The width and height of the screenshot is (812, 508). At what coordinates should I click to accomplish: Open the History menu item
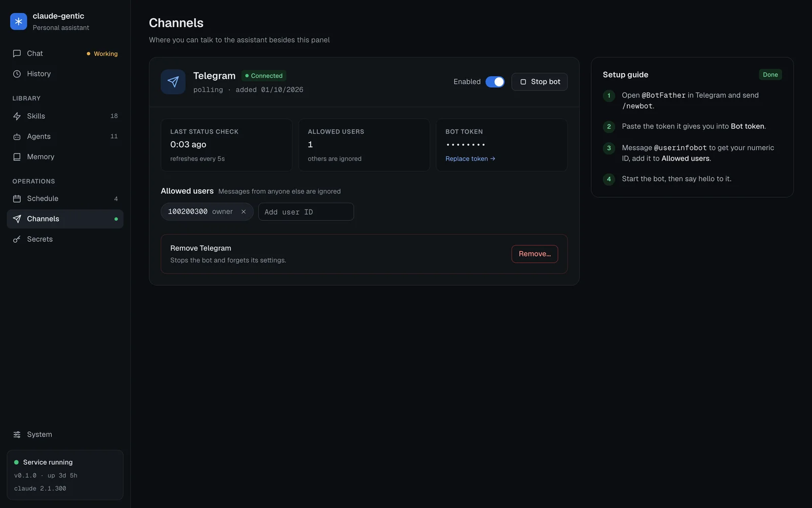65,74
